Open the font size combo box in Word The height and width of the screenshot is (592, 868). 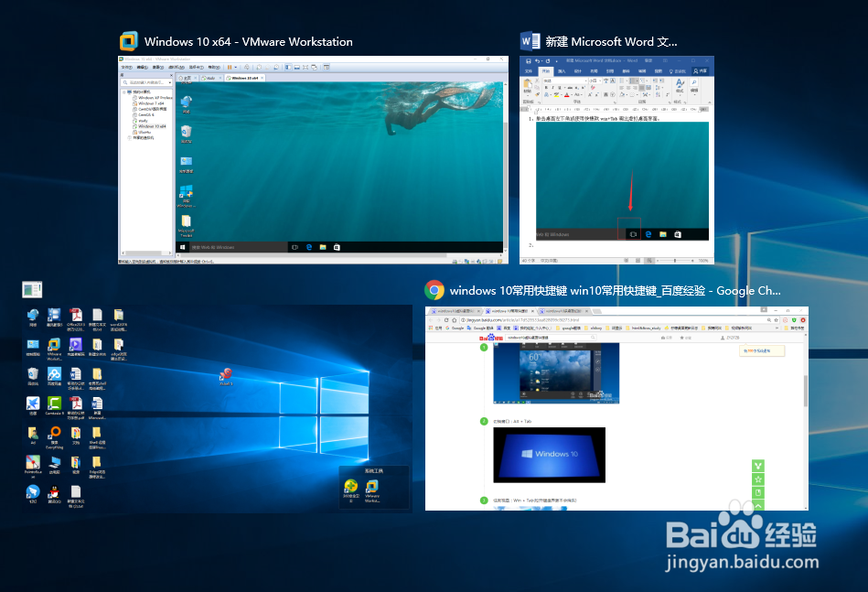point(595,81)
